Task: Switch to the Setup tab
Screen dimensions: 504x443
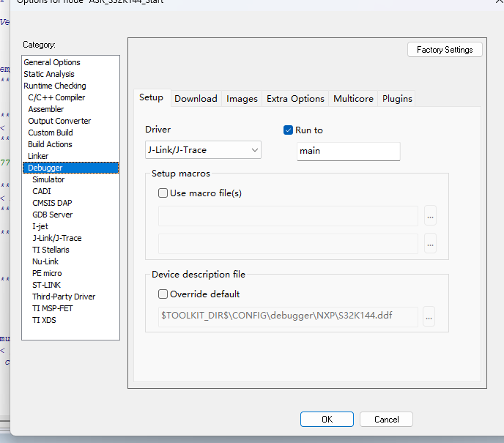Action: click(x=152, y=97)
